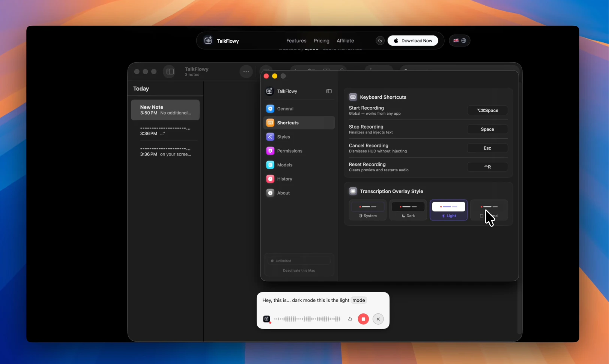Select the Dark overlay style
This screenshot has width=609, height=364.
(x=408, y=210)
